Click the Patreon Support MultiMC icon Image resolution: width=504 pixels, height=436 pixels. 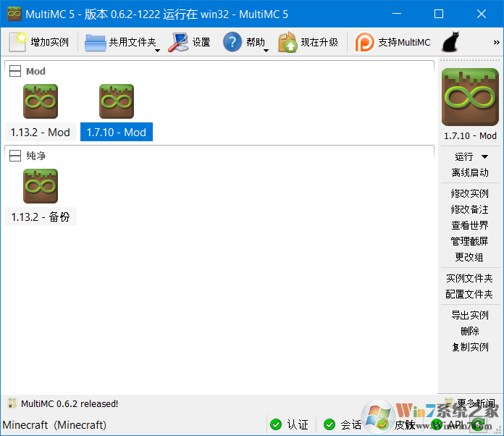[x=364, y=42]
